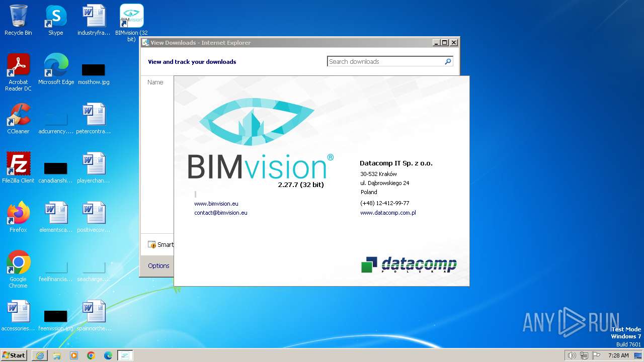Select the BIMvision (32 bit) desktop shortcut

pyautogui.click(x=131, y=23)
